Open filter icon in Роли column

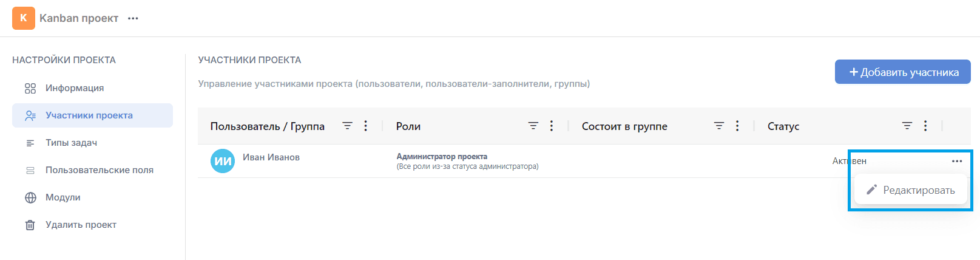[x=533, y=126]
